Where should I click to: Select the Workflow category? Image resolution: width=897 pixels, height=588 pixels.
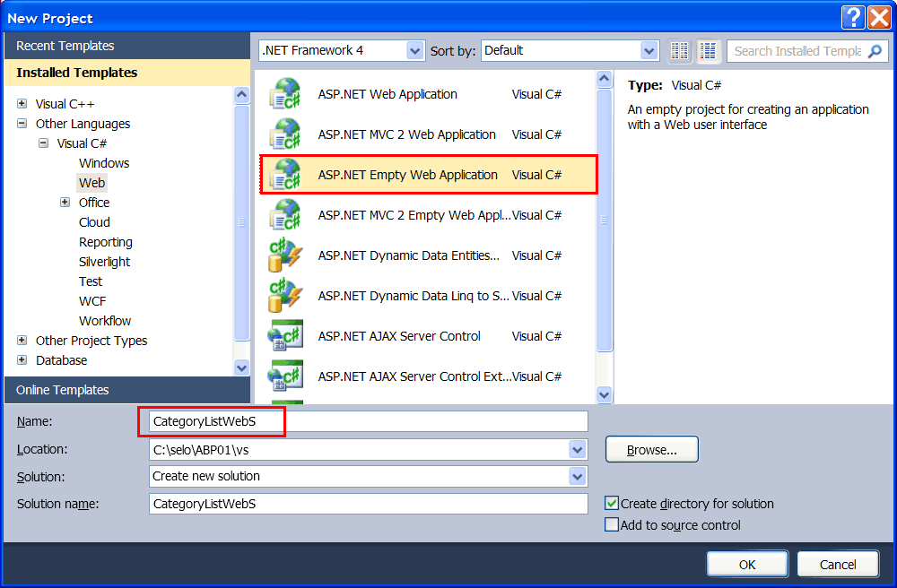coord(105,321)
